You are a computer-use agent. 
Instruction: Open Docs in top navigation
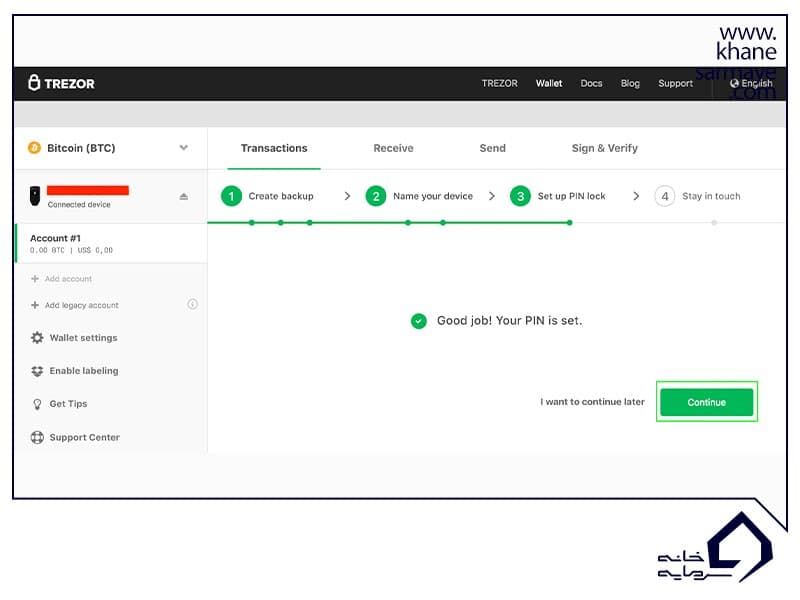tap(591, 83)
